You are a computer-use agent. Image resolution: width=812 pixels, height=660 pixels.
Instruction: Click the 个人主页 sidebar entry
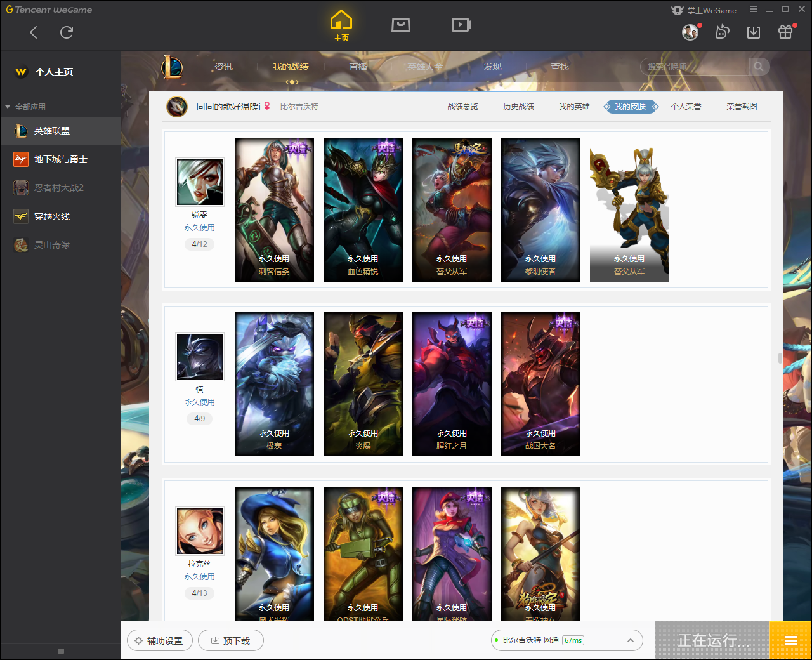click(60, 72)
